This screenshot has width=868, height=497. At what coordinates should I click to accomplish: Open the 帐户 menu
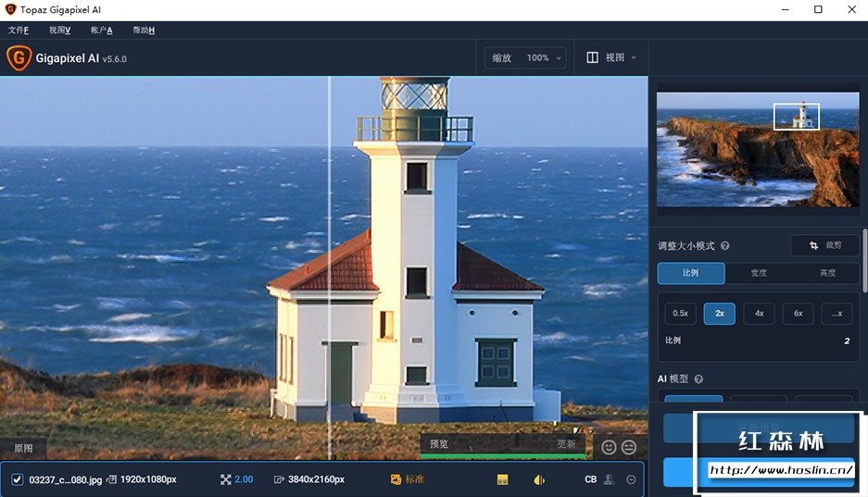pyautogui.click(x=101, y=30)
